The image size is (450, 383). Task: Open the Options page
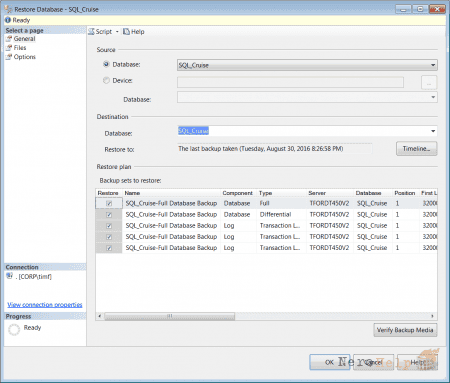25,57
